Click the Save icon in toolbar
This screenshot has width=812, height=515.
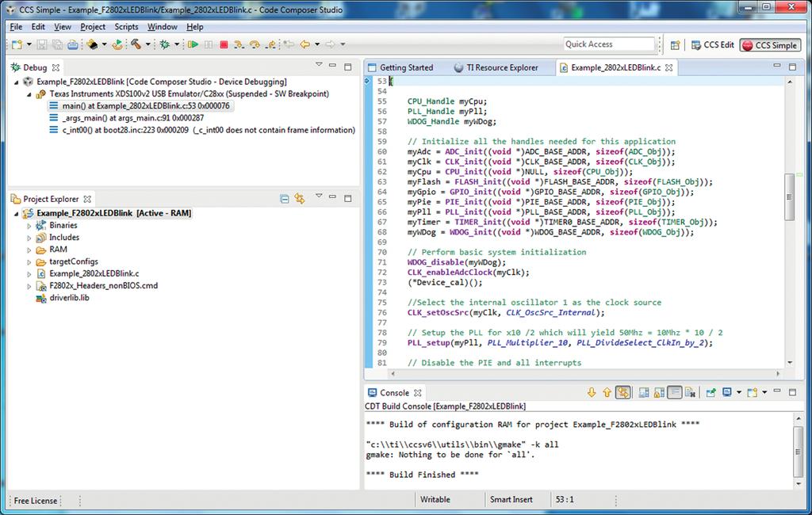coord(42,45)
